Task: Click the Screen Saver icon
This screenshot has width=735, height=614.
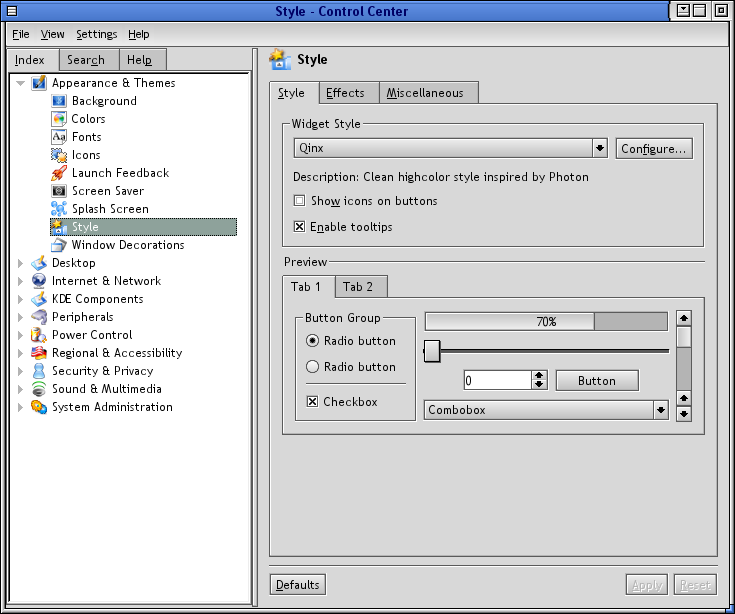Action: tap(59, 191)
